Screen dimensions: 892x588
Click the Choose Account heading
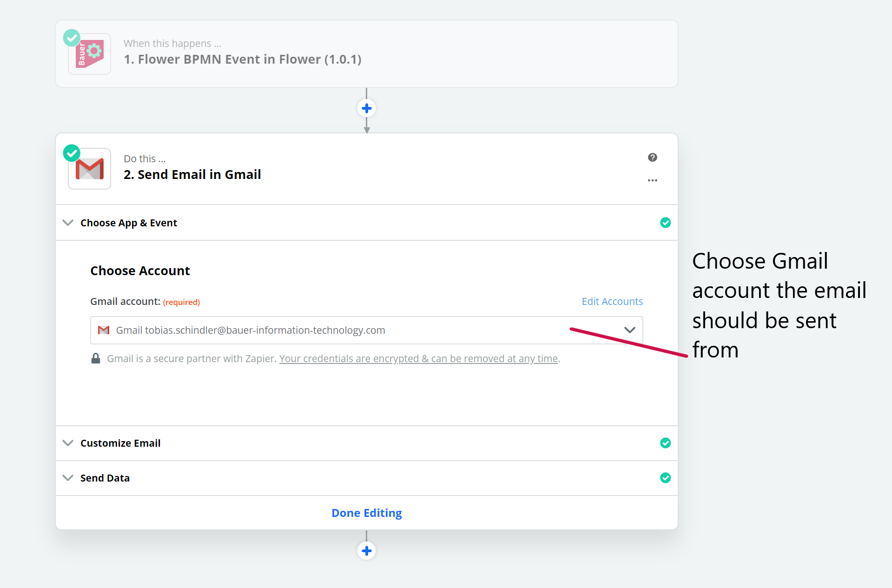click(140, 271)
